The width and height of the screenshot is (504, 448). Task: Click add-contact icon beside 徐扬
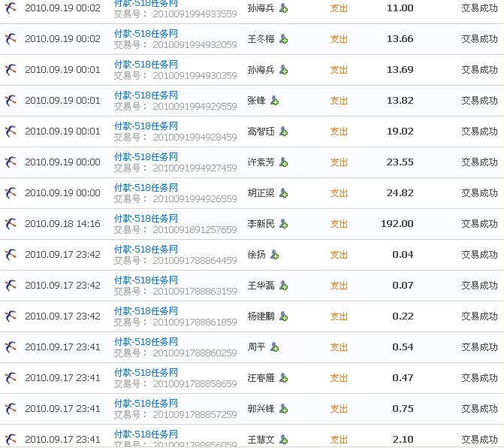tap(274, 255)
